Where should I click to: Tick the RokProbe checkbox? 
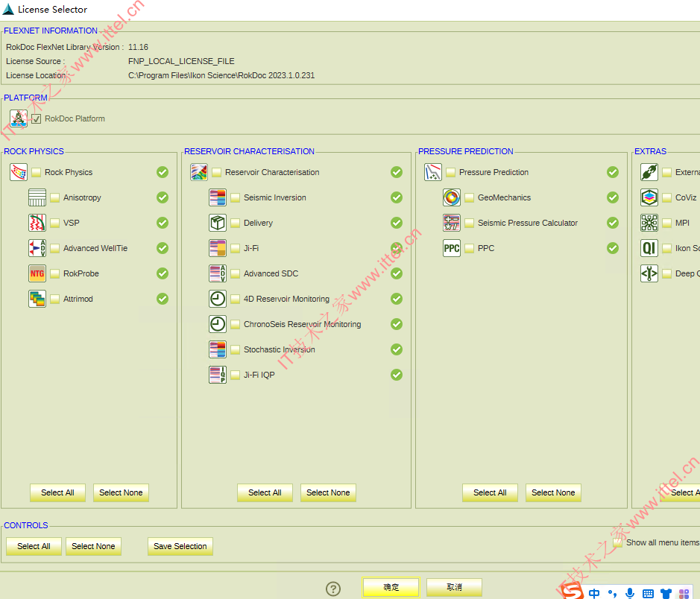[55, 274]
